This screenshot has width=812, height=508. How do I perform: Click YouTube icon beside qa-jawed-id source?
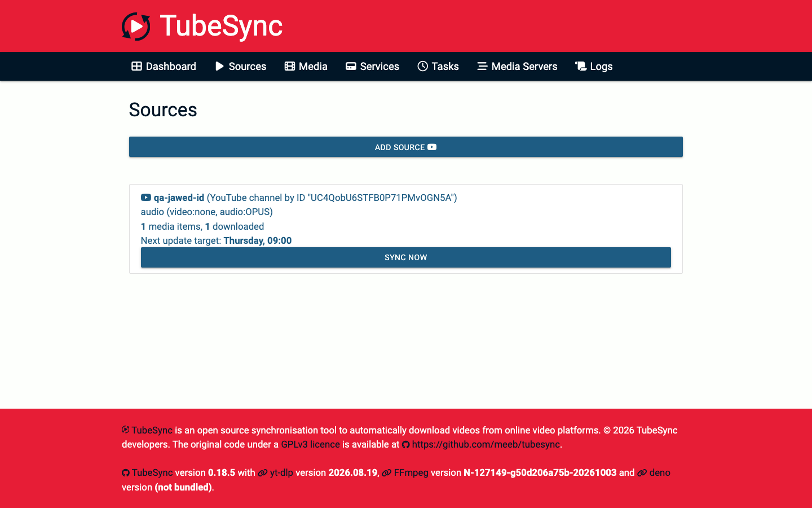pos(146,198)
